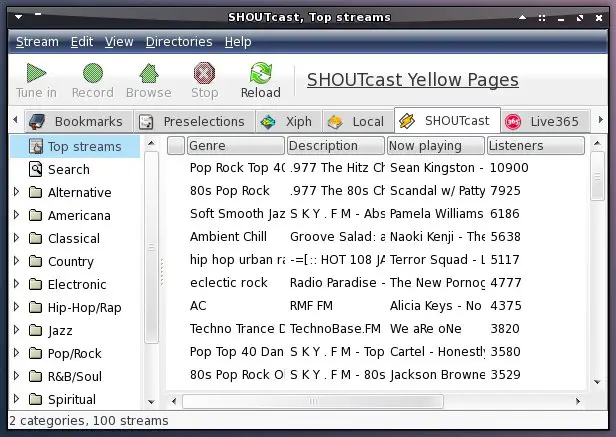Click the Electronic folder icon
This screenshot has height=437, width=616.
(x=36, y=284)
